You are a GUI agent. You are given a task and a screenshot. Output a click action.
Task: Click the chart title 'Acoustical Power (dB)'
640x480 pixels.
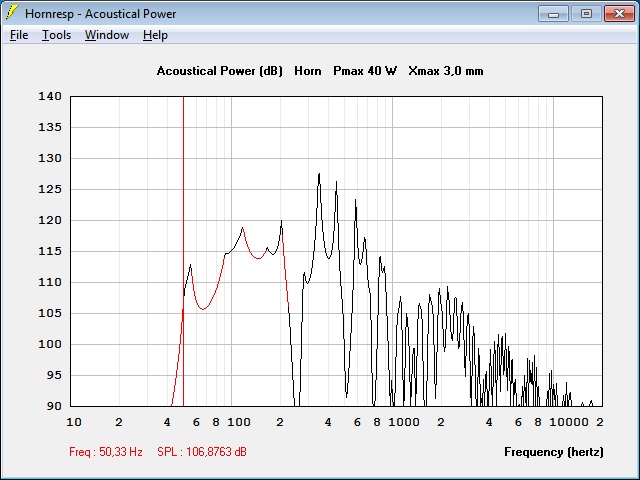coord(220,71)
